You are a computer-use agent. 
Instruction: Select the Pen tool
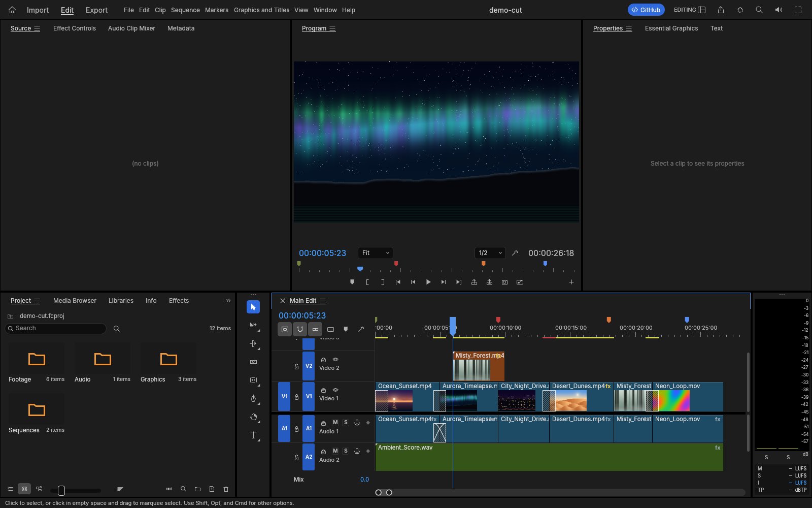pyautogui.click(x=253, y=398)
